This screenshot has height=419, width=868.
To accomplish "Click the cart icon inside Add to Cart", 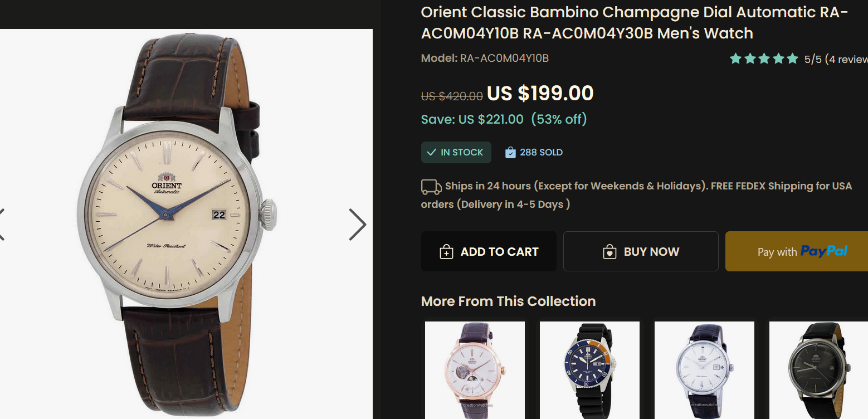I will coord(446,252).
